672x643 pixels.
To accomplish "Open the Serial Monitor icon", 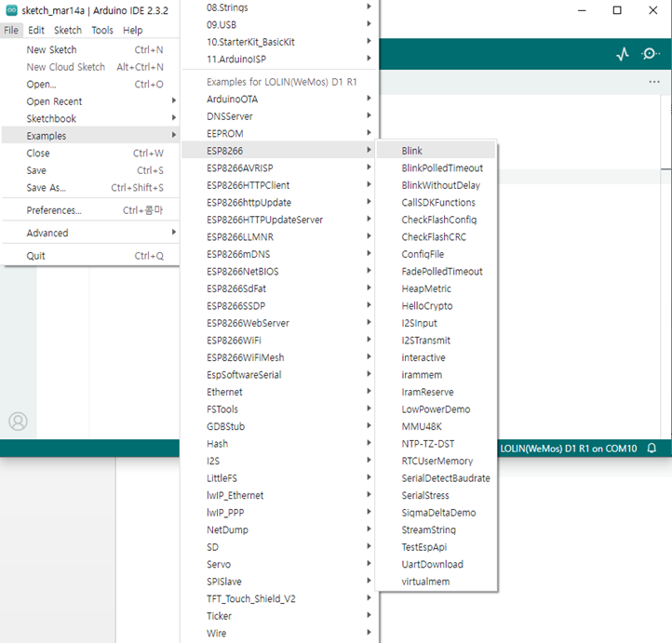I will click(651, 54).
